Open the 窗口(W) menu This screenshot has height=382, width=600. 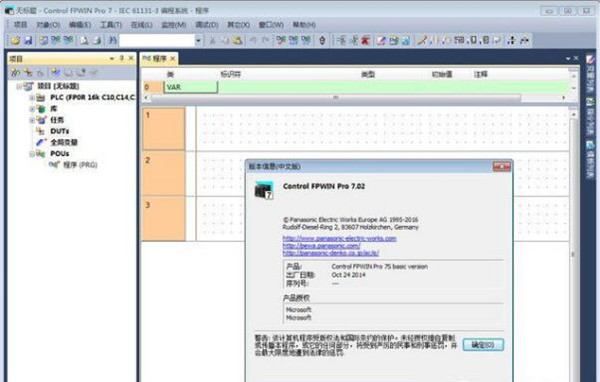click(271, 25)
